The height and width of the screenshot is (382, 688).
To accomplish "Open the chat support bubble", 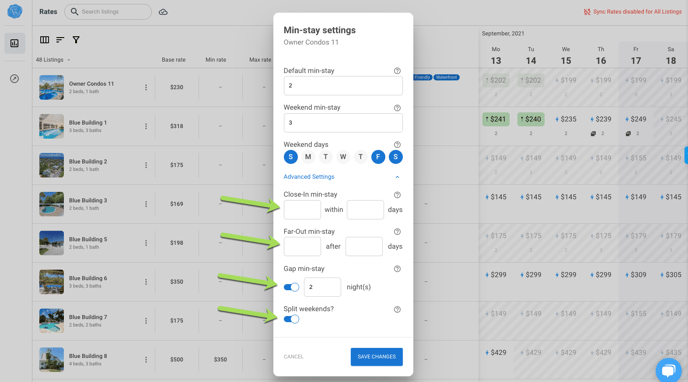I will (x=668, y=370).
